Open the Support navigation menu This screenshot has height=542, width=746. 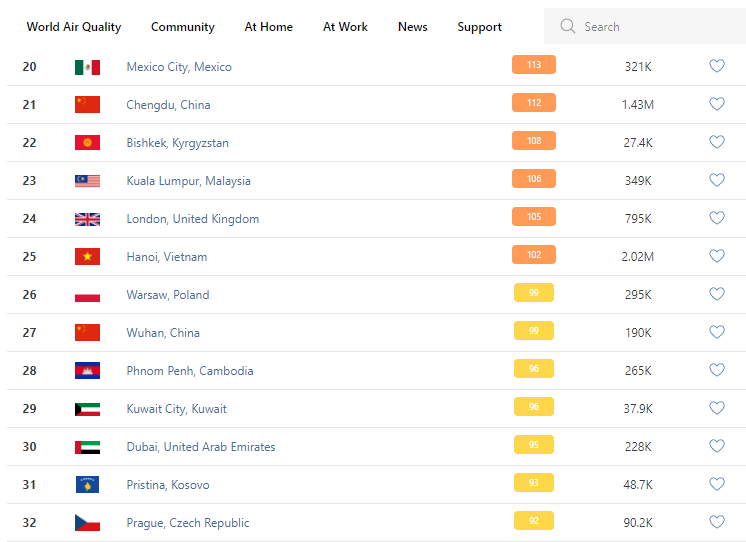click(x=479, y=27)
